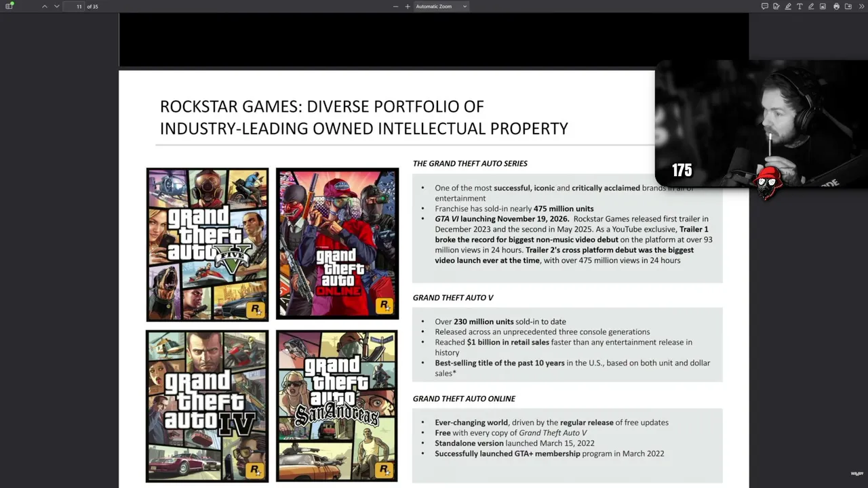Click the bullet "Over 230 million units sold-in to date"
Viewport: 868px width, 488px height.
click(x=500, y=322)
